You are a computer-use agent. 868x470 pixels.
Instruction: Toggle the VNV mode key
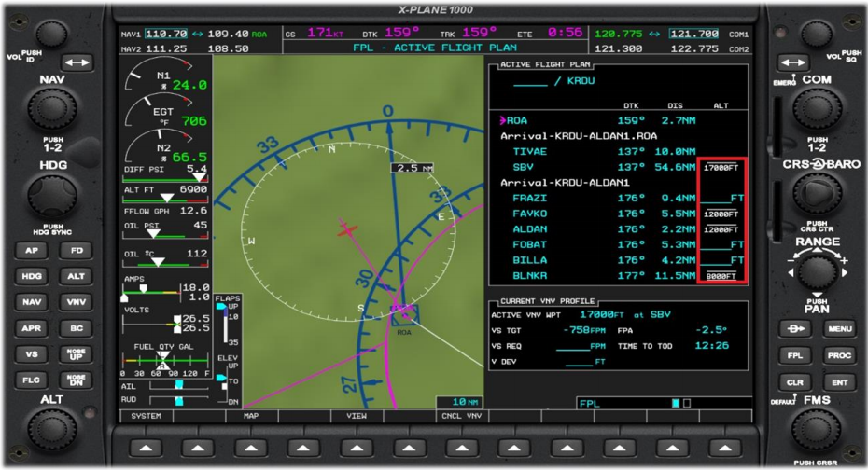point(77,302)
